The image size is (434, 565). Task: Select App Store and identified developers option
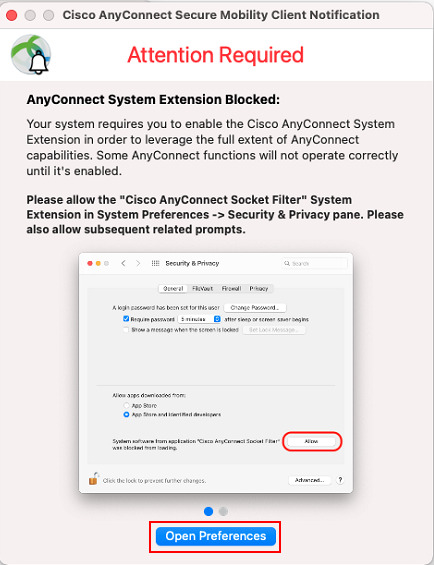(x=126, y=415)
